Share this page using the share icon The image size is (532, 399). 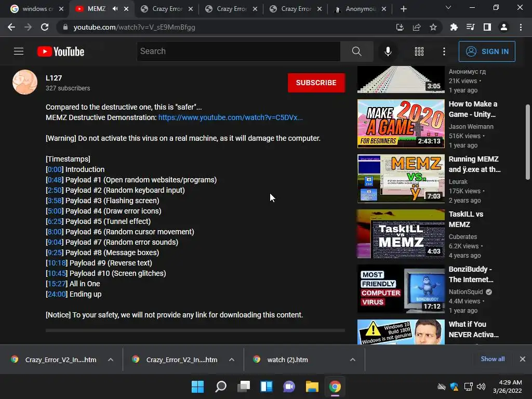[417, 27]
